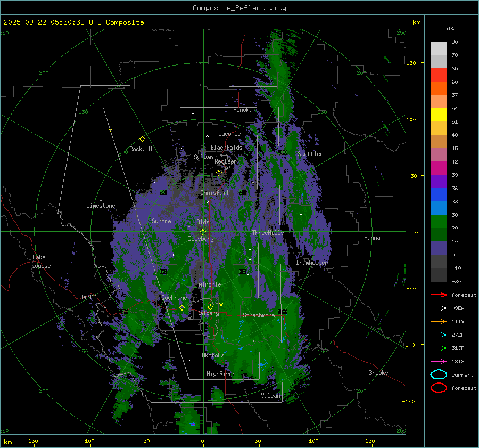Click the Drumheller city label
This screenshot has width=479, height=448.
[312, 263]
